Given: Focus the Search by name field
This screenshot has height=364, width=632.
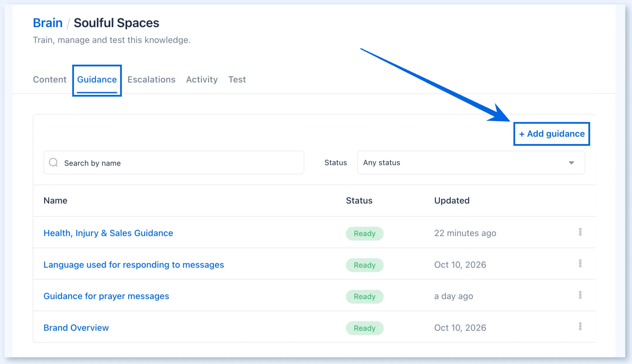Looking at the screenshot, I should (174, 163).
